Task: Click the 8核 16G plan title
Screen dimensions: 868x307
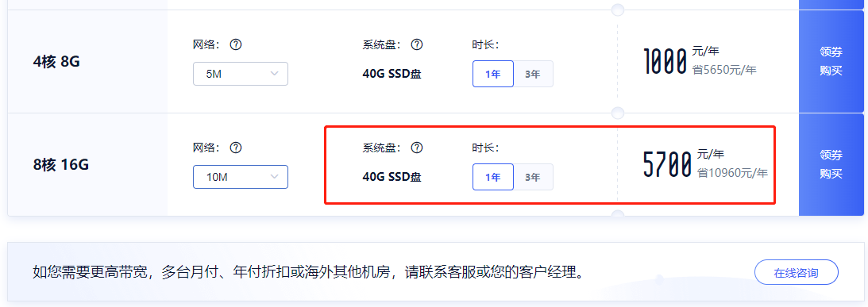Action: (61, 165)
